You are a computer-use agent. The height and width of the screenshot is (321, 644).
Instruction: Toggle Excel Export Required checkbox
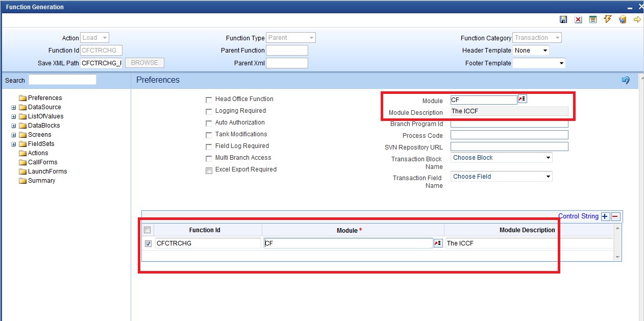[209, 171]
